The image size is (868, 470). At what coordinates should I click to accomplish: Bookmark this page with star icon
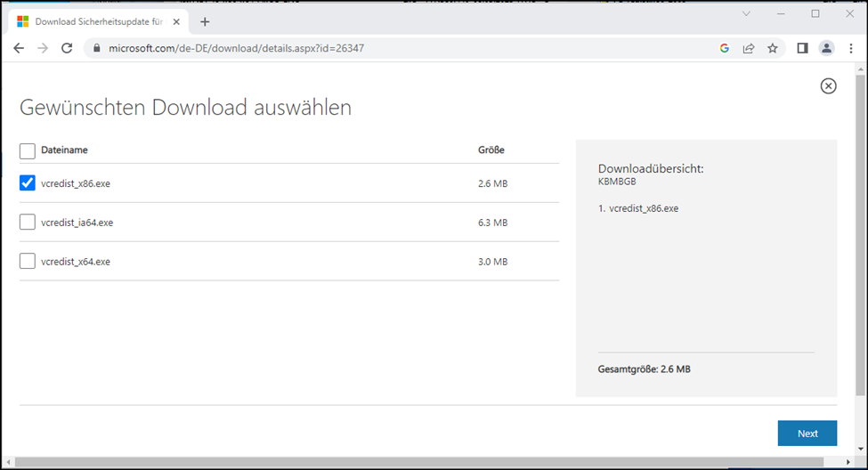[x=773, y=48]
